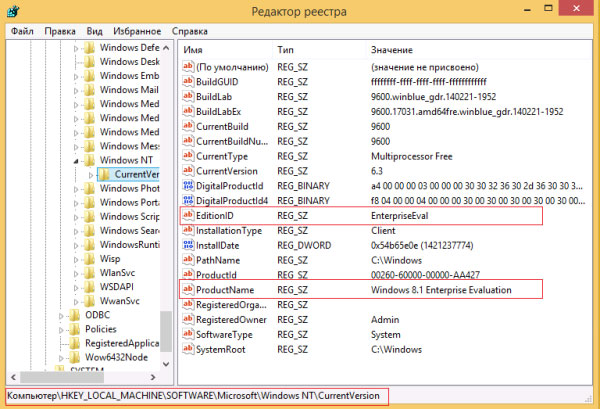
Task: Open the Вид menu
Action: (95, 31)
